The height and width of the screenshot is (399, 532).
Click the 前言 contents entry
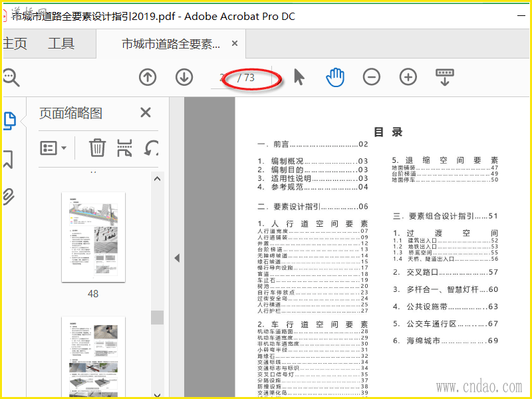313,144
